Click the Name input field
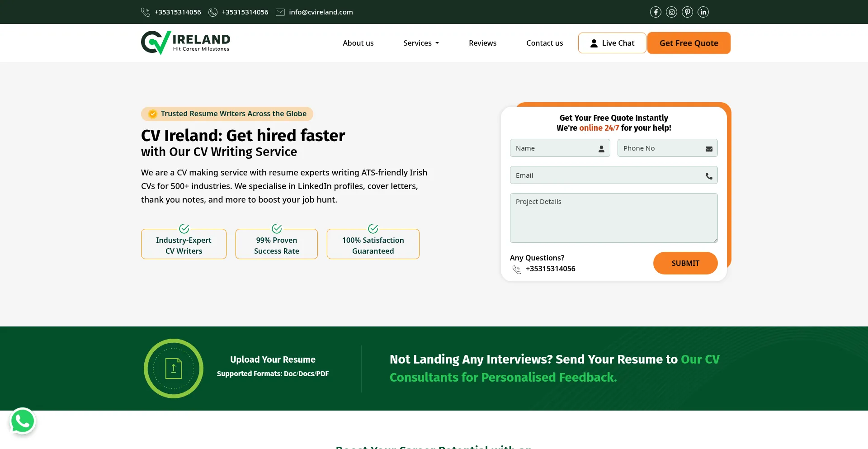Screen dimensions: 868x449 555,148
